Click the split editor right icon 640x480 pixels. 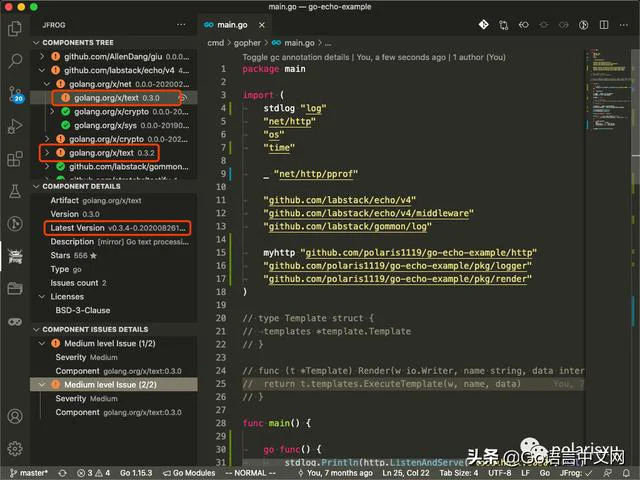coord(604,25)
